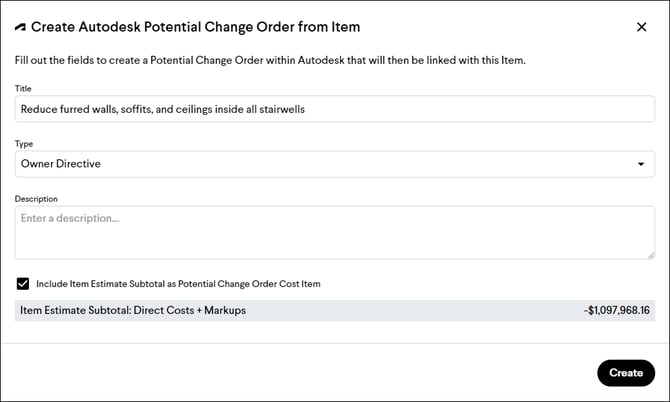Screen dimensions: 670x402
Task: Click the Description box resize handle
Action: 650,254
